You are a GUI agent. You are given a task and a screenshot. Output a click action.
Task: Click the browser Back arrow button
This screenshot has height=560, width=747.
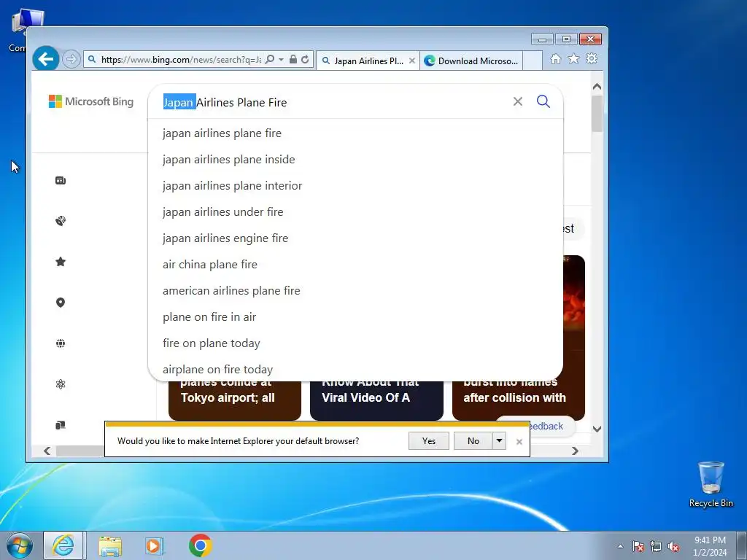click(x=46, y=59)
